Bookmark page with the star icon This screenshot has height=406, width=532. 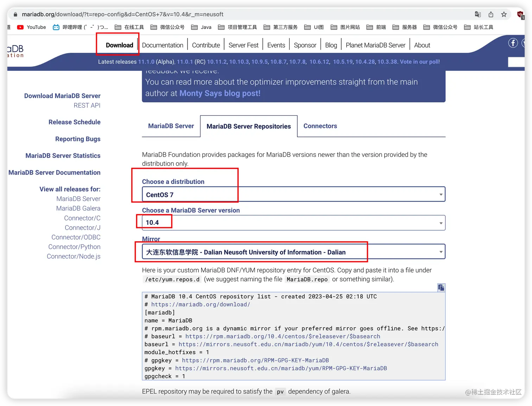(x=504, y=14)
